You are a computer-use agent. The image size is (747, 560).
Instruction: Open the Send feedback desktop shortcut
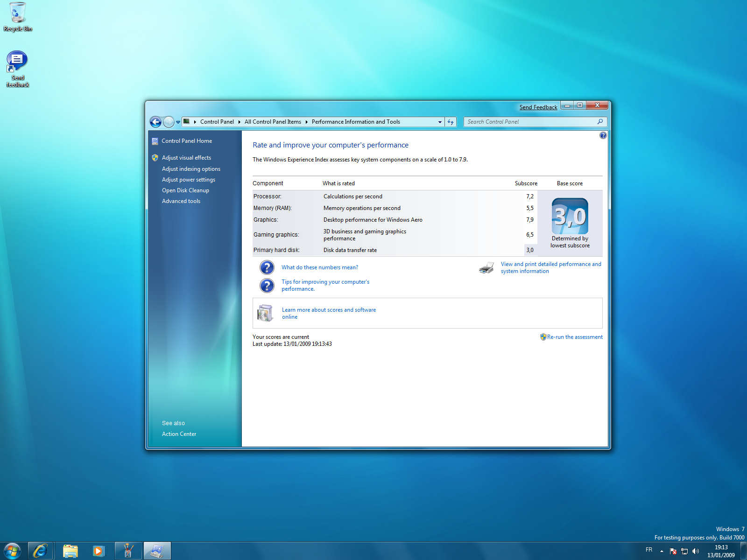click(x=17, y=69)
